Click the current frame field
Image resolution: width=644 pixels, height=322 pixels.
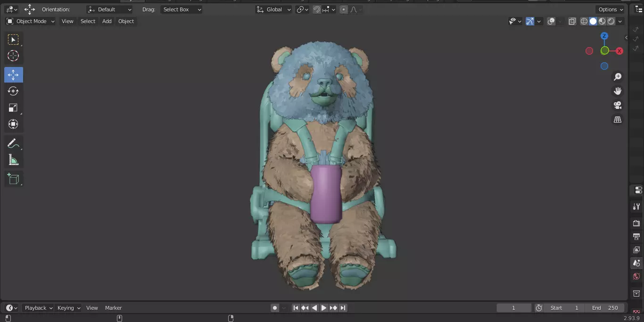tap(514, 308)
